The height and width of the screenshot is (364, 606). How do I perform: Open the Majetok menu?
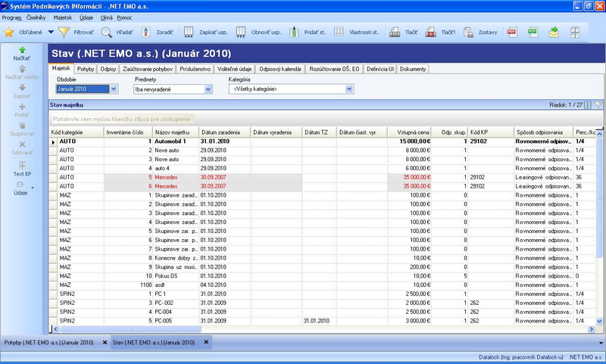tap(63, 17)
